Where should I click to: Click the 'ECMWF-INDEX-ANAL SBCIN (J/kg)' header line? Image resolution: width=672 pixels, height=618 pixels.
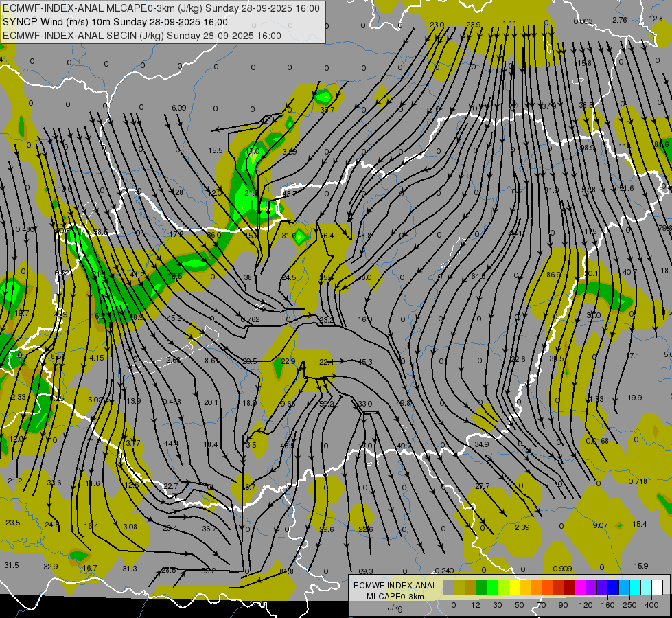pyautogui.click(x=83, y=36)
